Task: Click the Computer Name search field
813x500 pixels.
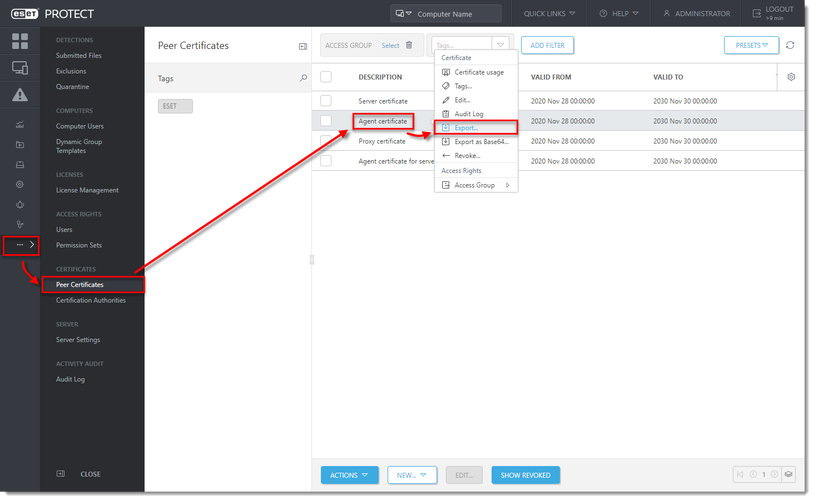Action: click(x=457, y=14)
